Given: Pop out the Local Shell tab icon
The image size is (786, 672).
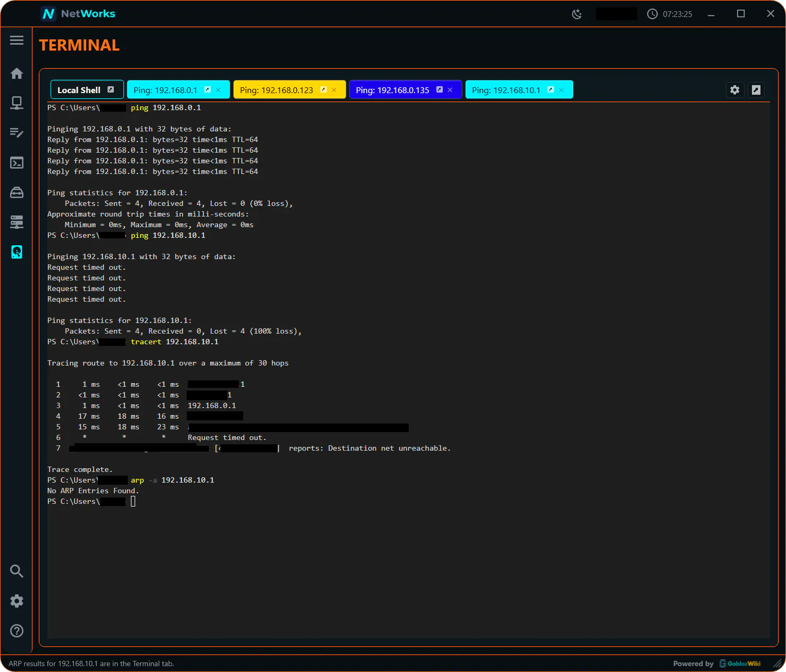Looking at the screenshot, I should (x=111, y=89).
